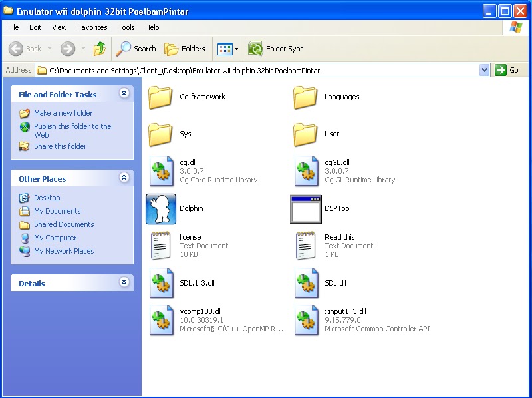The height and width of the screenshot is (398, 532).
Task: Open the Sys folder
Action: pyautogui.click(x=162, y=133)
